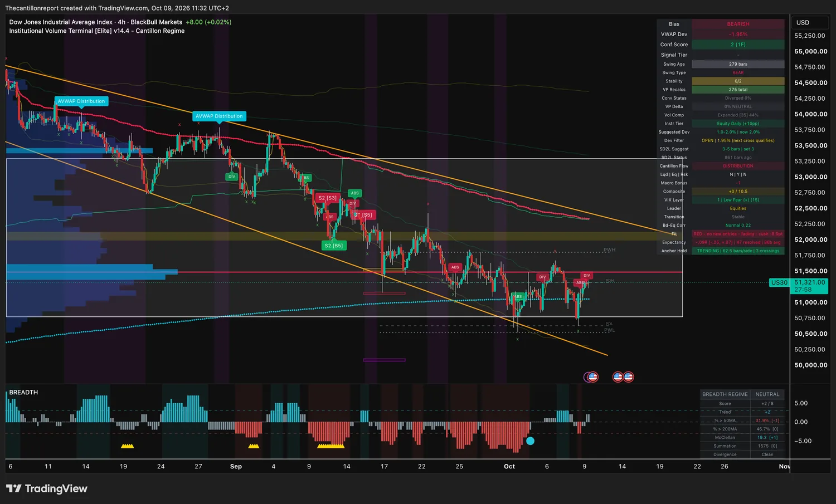Click the cyan dot in the Breadth panel

pos(530,441)
